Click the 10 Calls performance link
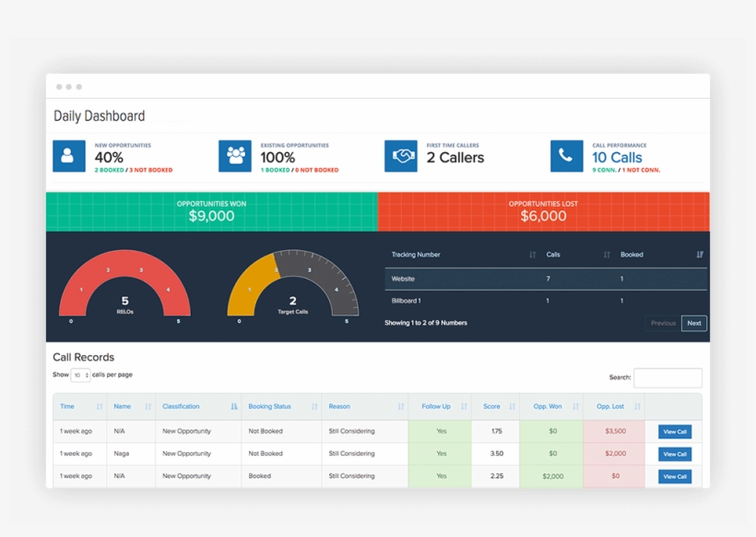Screen dimensions: 756x537 point(617,158)
